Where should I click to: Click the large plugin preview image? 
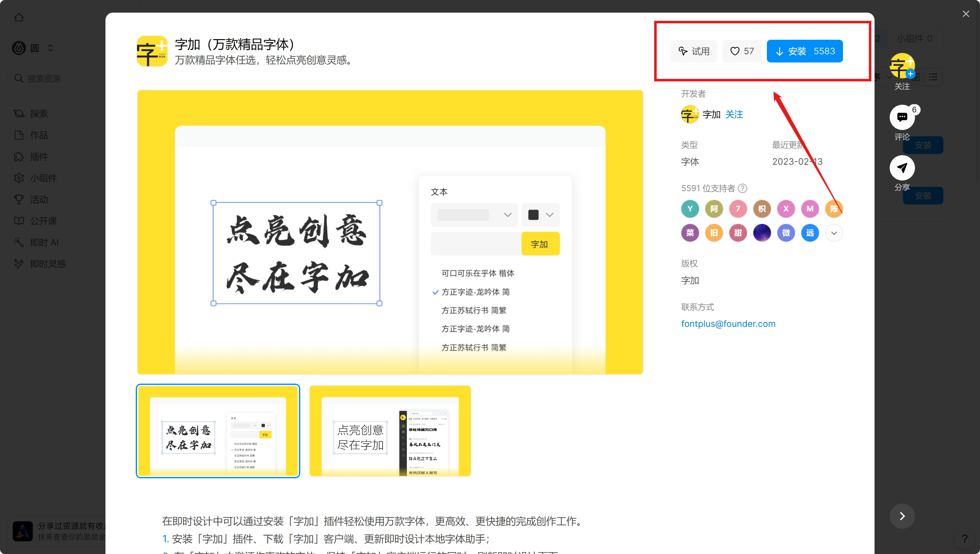click(x=390, y=232)
